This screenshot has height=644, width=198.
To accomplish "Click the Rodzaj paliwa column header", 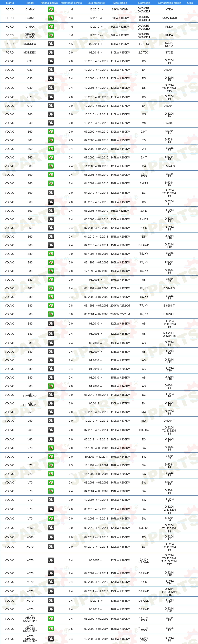I will tap(49, 3).
